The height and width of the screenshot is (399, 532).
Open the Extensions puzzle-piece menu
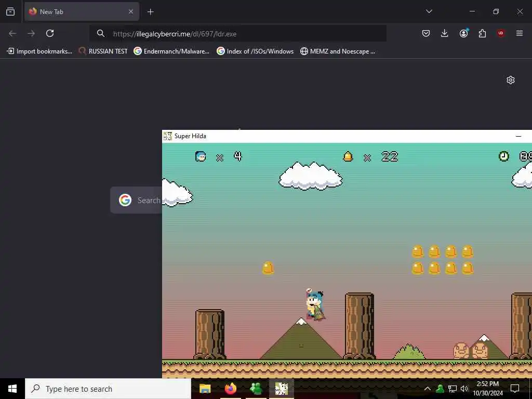point(482,33)
